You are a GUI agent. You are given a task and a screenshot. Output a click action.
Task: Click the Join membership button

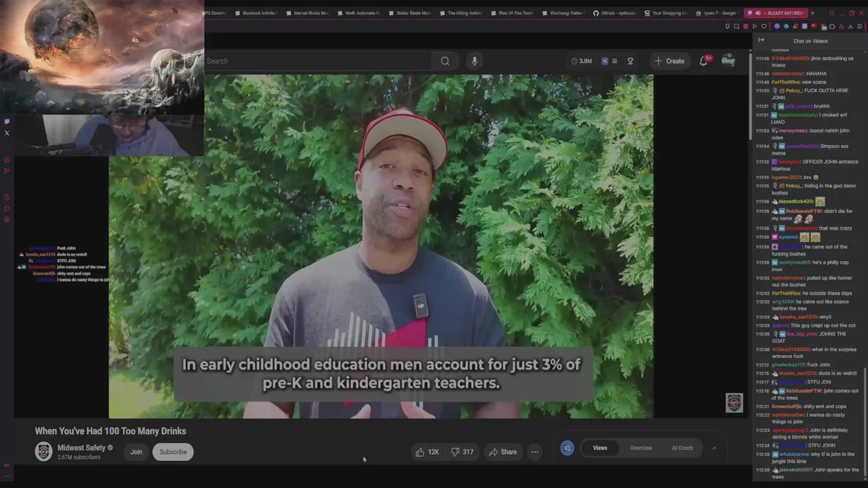pos(136,452)
